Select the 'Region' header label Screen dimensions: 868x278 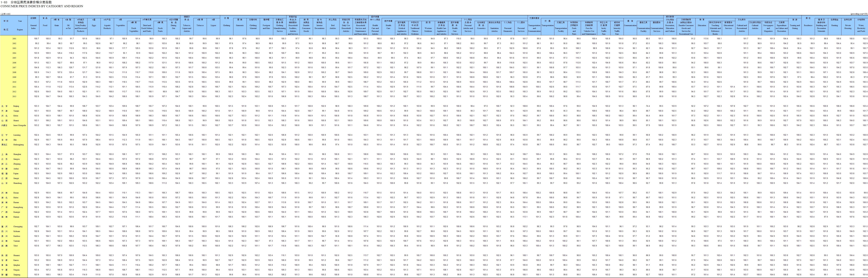click(x=20, y=30)
